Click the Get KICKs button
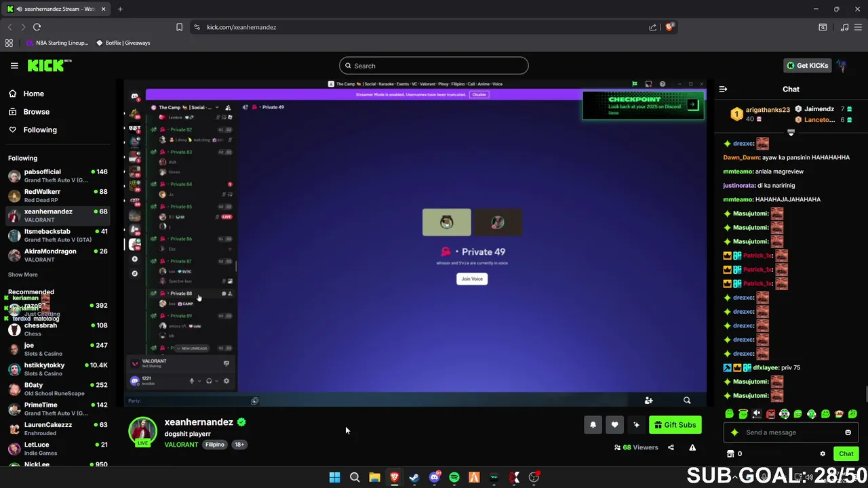Screen dimensions: 868x488 pyautogui.click(x=808, y=66)
